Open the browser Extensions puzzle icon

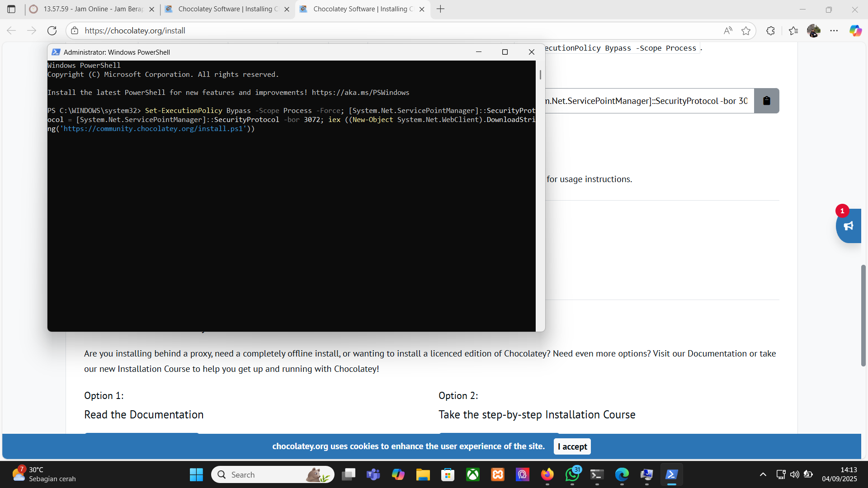pyautogui.click(x=770, y=30)
